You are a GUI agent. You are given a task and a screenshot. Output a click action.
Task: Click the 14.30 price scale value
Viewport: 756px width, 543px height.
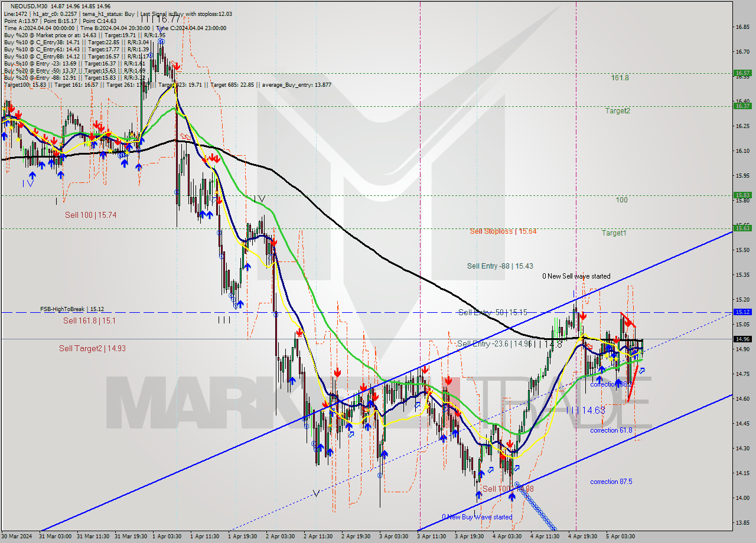click(x=742, y=449)
